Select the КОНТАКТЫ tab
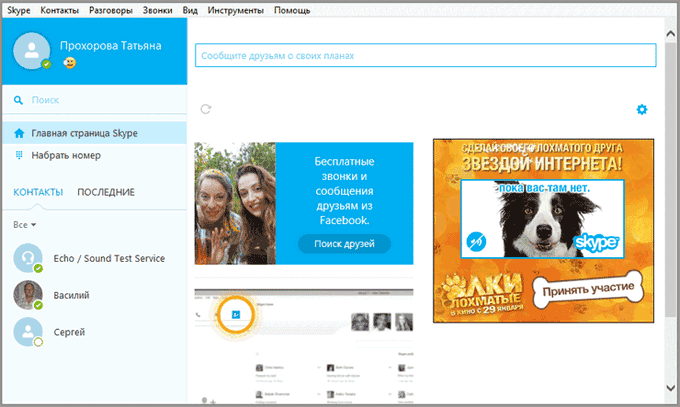Viewport: 680px width, 407px height. pos(38,192)
